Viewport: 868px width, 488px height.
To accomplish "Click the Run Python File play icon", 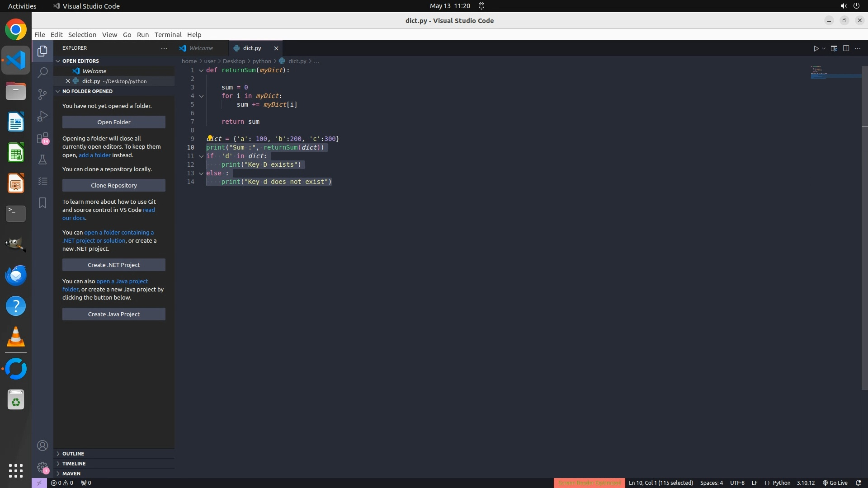I will (x=816, y=48).
